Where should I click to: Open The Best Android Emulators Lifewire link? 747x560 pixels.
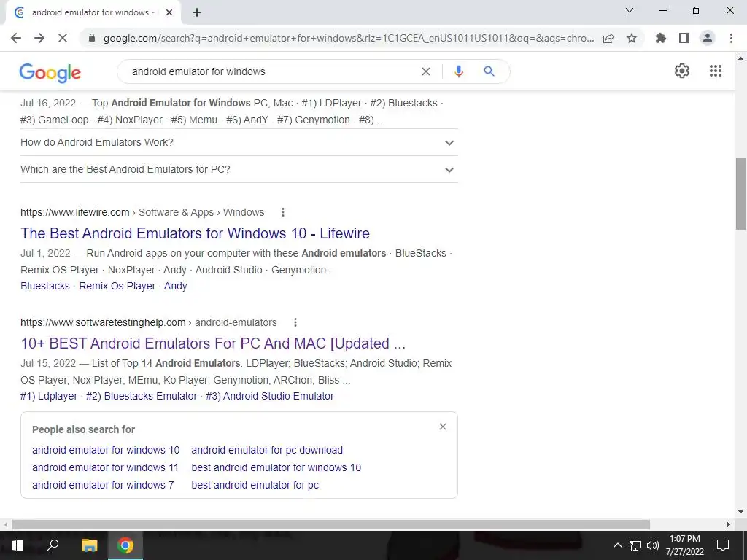[x=195, y=233]
